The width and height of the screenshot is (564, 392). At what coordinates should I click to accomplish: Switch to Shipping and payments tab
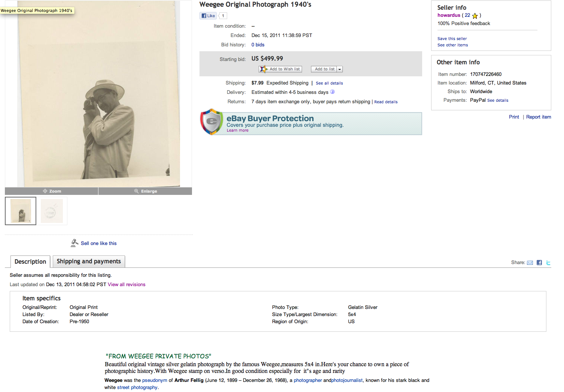pos(89,261)
